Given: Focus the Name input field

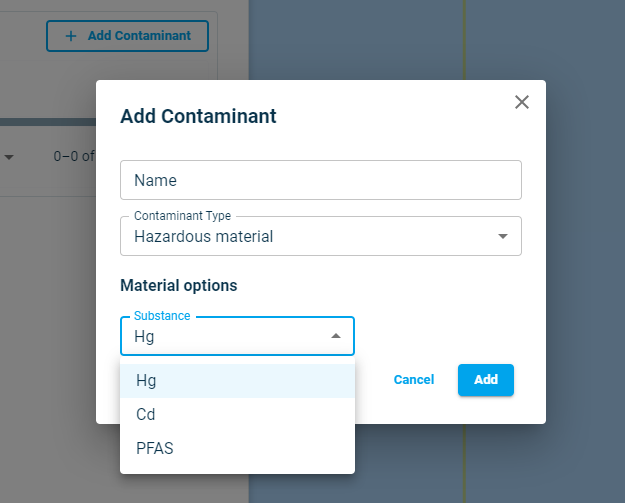Looking at the screenshot, I should pyautogui.click(x=320, y=180).
